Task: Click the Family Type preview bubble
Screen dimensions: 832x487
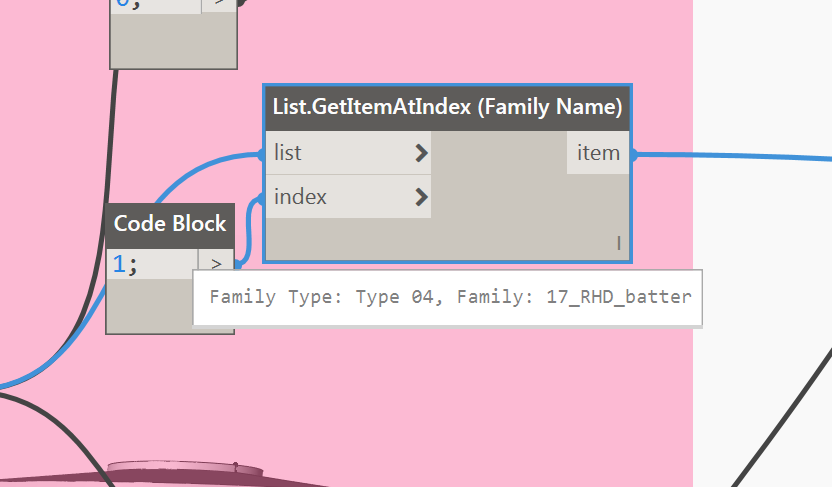Action: point(448,298)
